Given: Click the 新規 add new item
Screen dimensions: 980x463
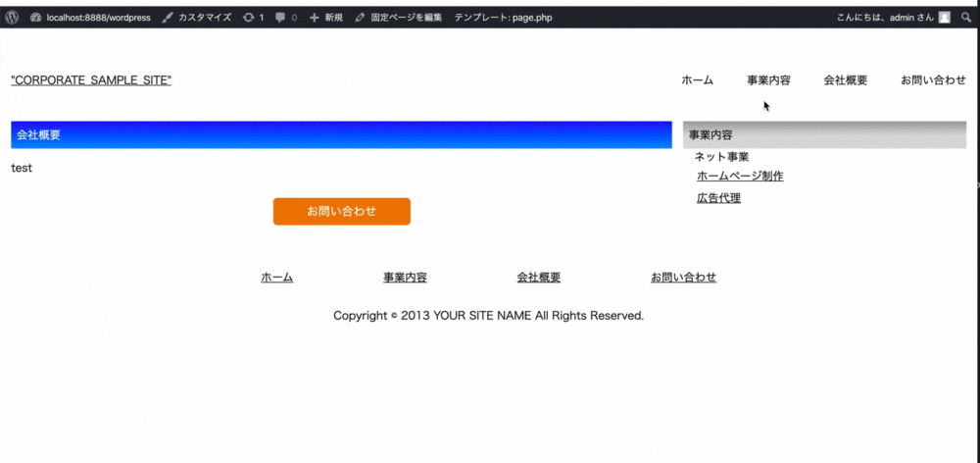Looking at the screenshot, I should [326, 18].
